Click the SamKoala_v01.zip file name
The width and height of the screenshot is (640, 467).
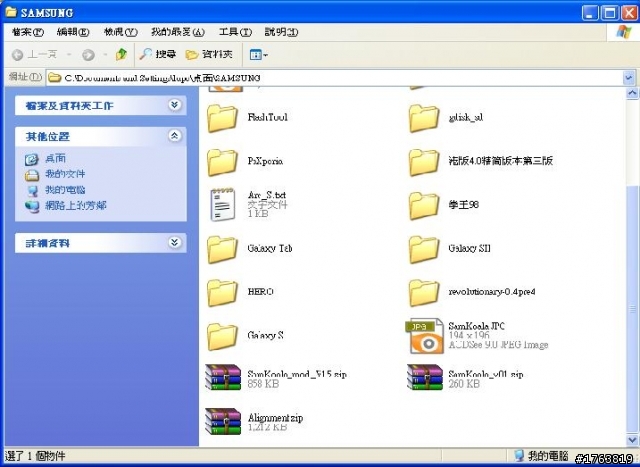point(486,374)
